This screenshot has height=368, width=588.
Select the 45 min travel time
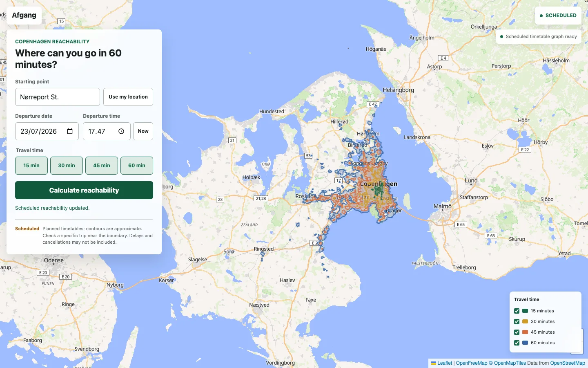coord(102,166)
